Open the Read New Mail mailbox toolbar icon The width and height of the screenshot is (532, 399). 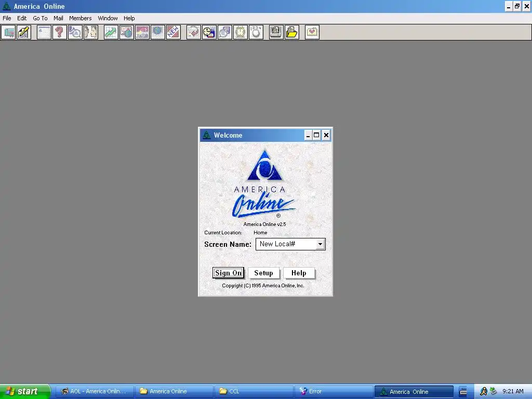tap(8, 32)
